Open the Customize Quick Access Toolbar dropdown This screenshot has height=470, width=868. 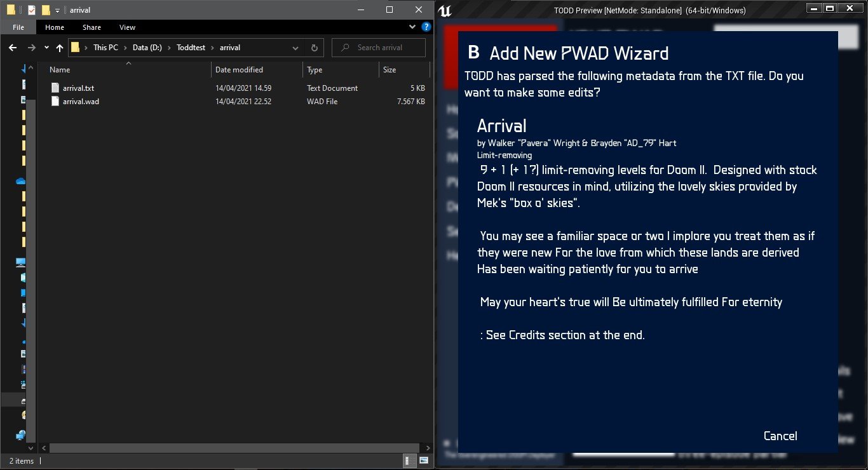[57, 10]
